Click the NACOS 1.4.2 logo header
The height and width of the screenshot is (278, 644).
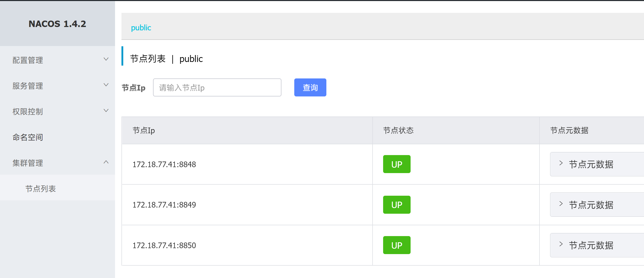pos(57,24)
